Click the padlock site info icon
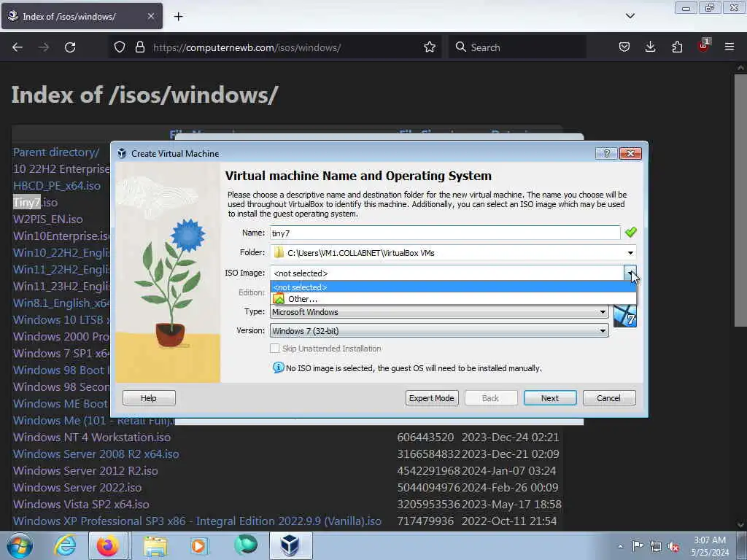This screenshot has height=560, width=747. pyautogui.click(x=139, y=47)
